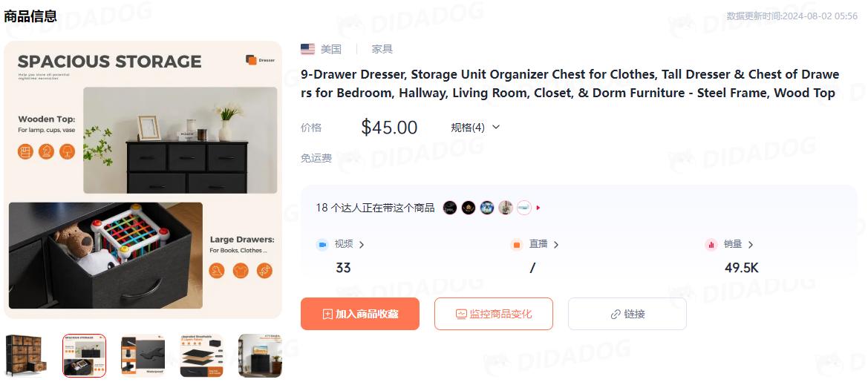Open the 直播 details chevron
This screenshot has height=388, width=868.
point(556,244)
